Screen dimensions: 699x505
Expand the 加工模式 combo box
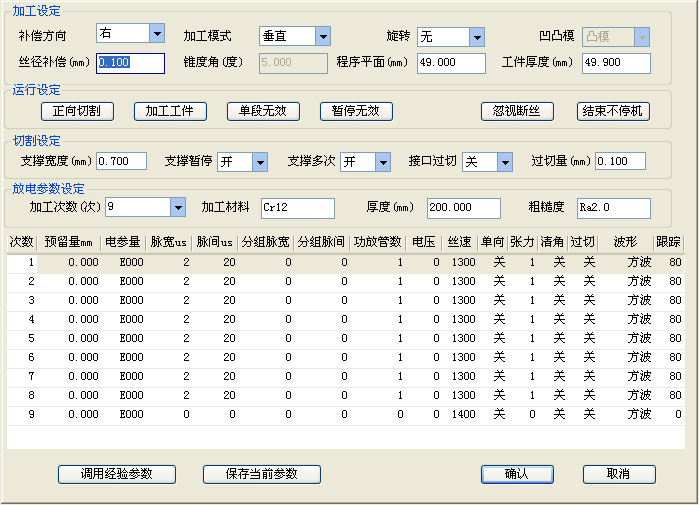(x=322, y=36)
